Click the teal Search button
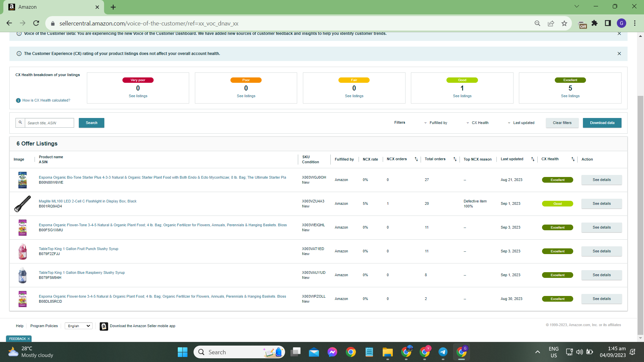This screenshot has height=362, width=644. pyautogui.click(x=92, y=123)
